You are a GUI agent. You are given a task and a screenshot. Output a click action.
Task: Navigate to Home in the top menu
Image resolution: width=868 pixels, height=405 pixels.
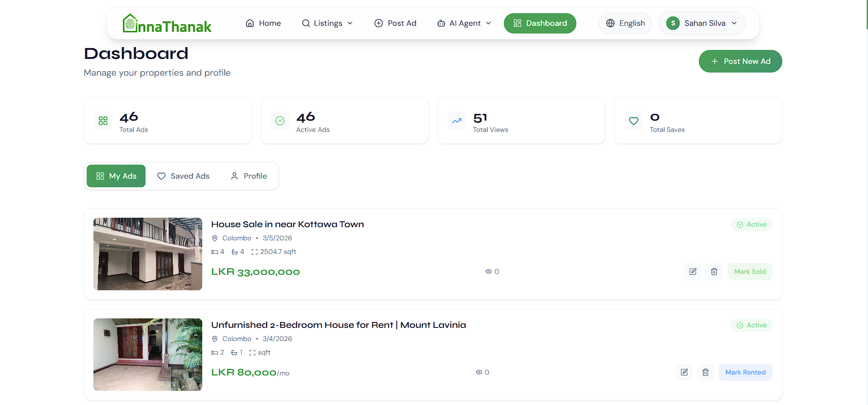coord(263,23)
